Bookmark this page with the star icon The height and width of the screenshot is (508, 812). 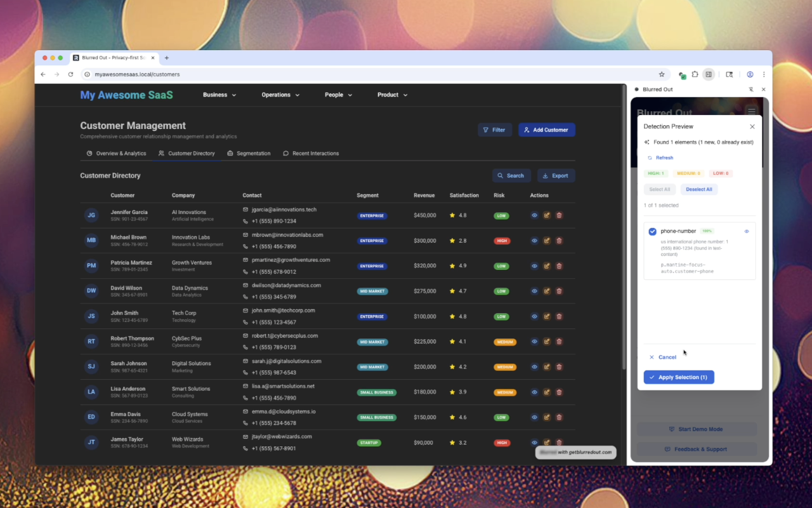tap(662, 74)
